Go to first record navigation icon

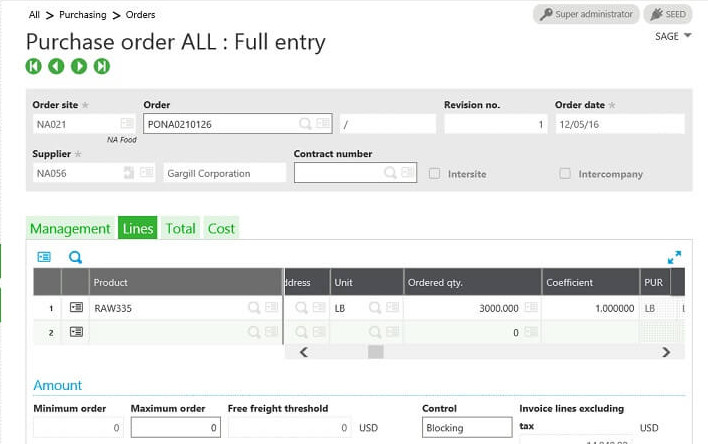(34, 66)
